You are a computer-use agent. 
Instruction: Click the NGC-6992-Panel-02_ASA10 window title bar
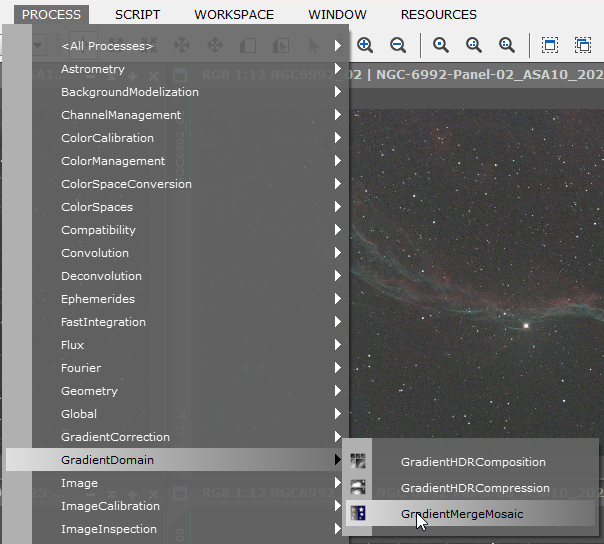pyautogui.click(x=476, y=74)
